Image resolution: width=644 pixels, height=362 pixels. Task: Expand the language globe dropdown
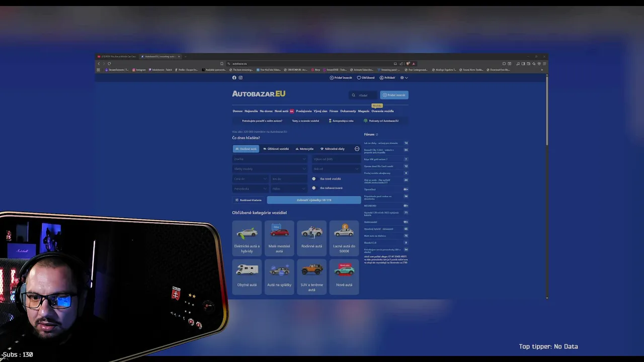coord(404,77)
